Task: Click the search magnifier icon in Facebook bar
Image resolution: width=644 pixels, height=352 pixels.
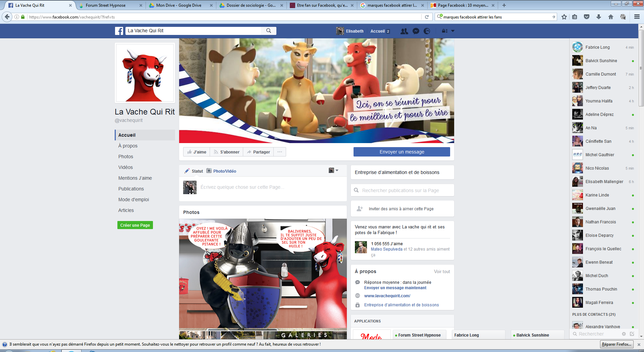Action: pyautogui.click(x=269, y=31)
